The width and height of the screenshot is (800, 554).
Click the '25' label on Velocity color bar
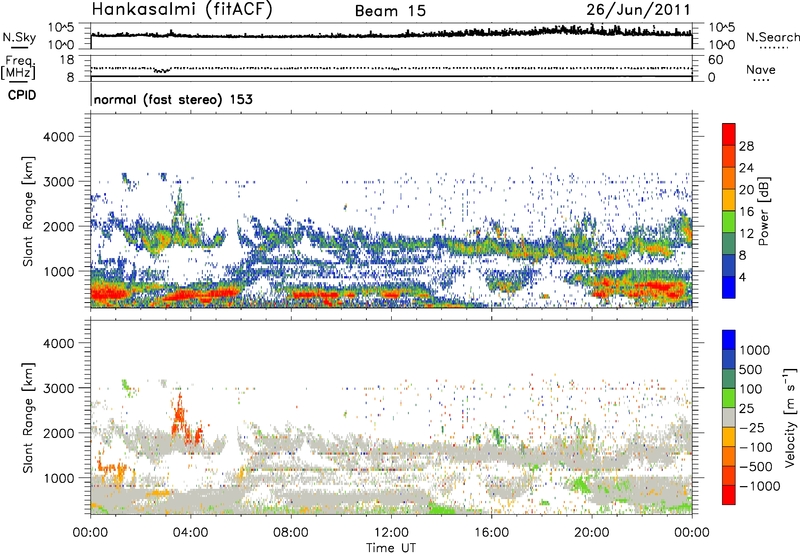tap(746, 409)
